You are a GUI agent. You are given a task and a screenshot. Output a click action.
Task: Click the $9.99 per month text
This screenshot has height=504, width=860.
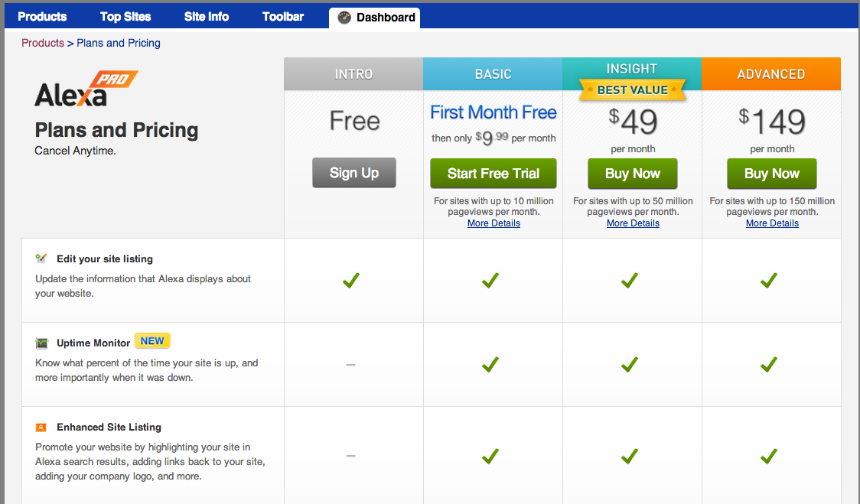[494, 138]
